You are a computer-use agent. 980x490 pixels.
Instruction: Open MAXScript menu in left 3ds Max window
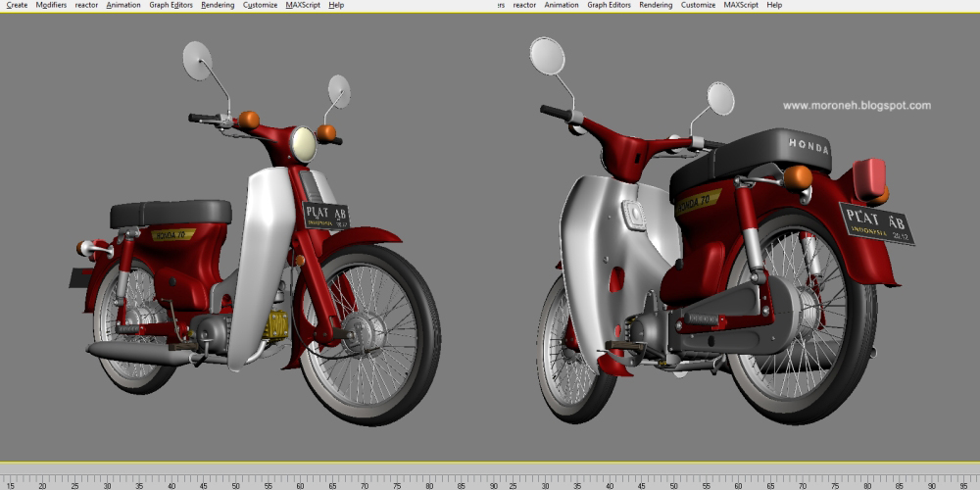[303, 5]
